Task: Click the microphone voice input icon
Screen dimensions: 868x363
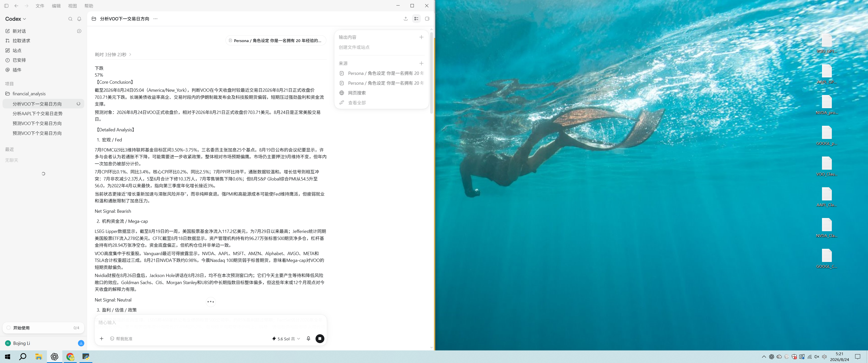Action: coord(308,339)
